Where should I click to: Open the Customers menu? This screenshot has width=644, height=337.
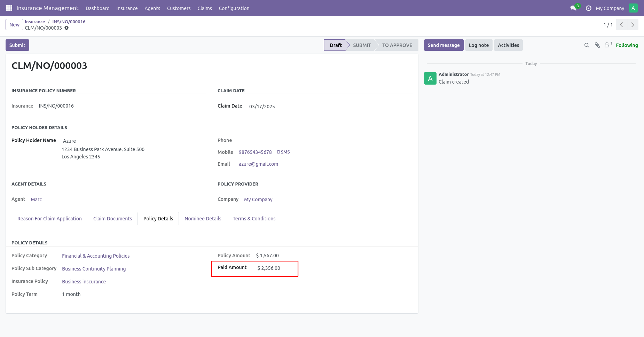click(179, 8)
